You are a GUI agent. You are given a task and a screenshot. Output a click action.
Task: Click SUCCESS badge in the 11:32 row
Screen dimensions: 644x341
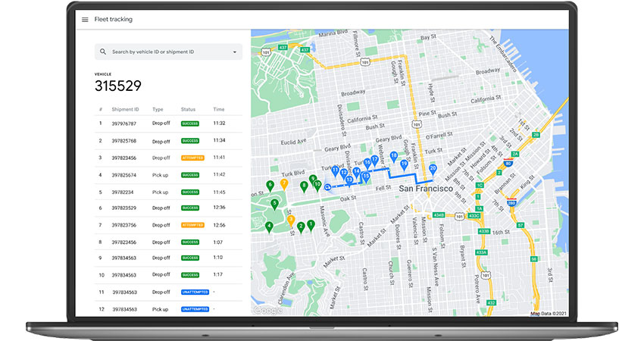190,124
